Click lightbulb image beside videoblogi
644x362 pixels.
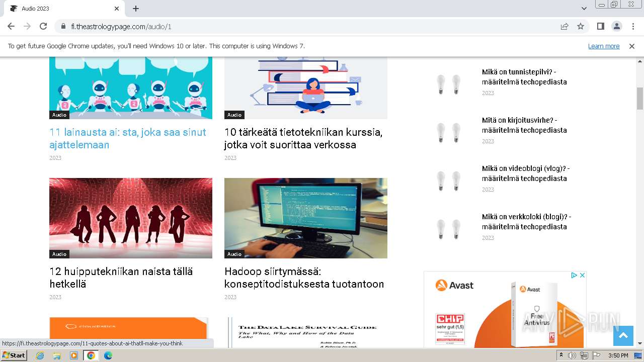(448, 181)
